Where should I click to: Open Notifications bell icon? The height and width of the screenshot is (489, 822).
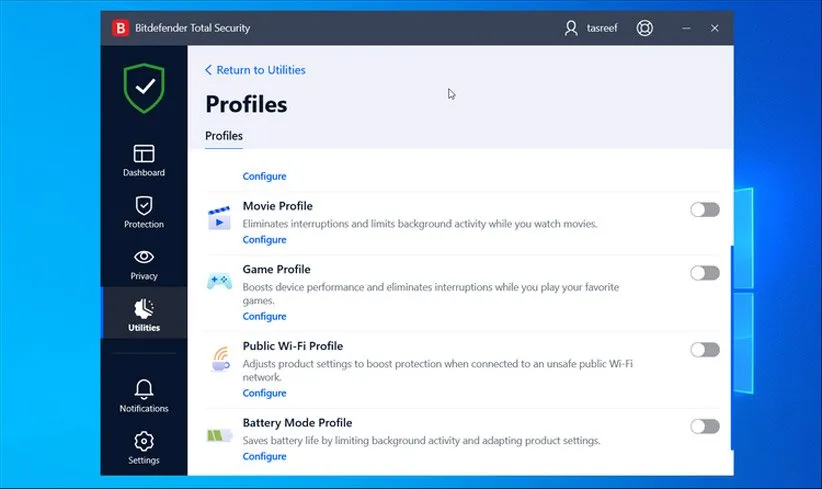point(144,389)
